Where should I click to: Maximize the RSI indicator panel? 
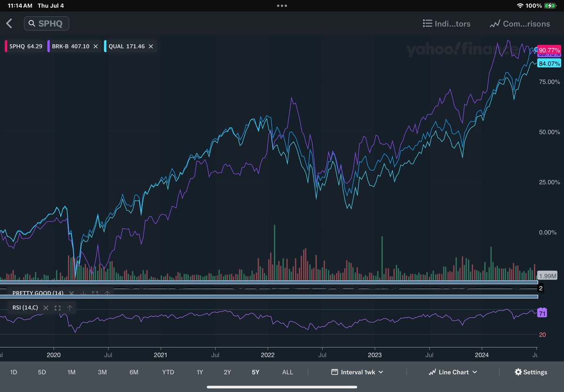coord(58,308)
